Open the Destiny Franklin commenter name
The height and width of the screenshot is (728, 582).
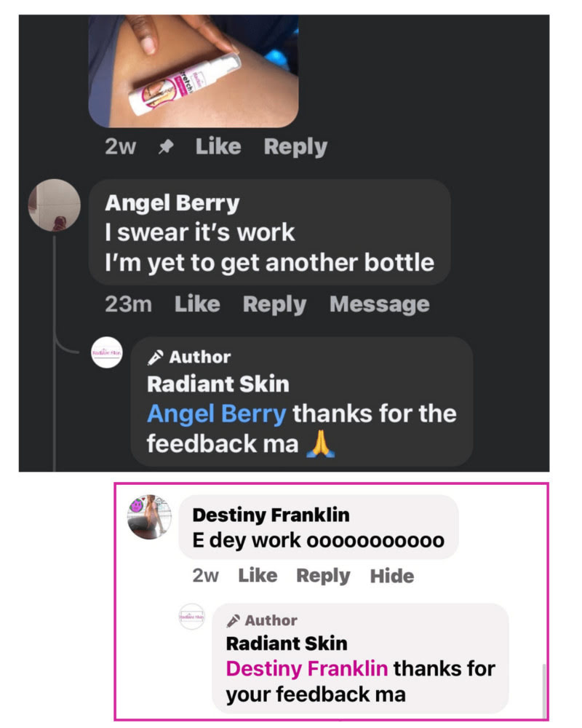pyautogui.click(x=271, y=515)
